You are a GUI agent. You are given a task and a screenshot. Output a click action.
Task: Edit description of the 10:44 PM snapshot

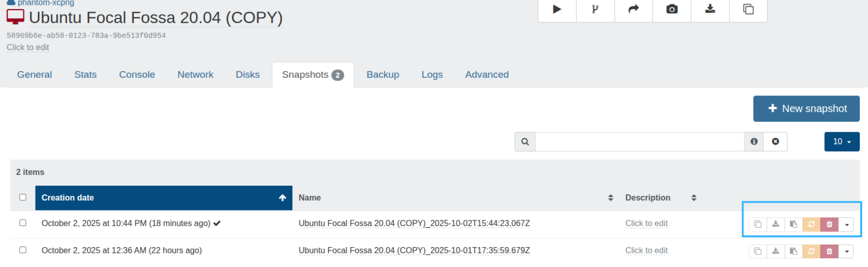pos(646,223)
